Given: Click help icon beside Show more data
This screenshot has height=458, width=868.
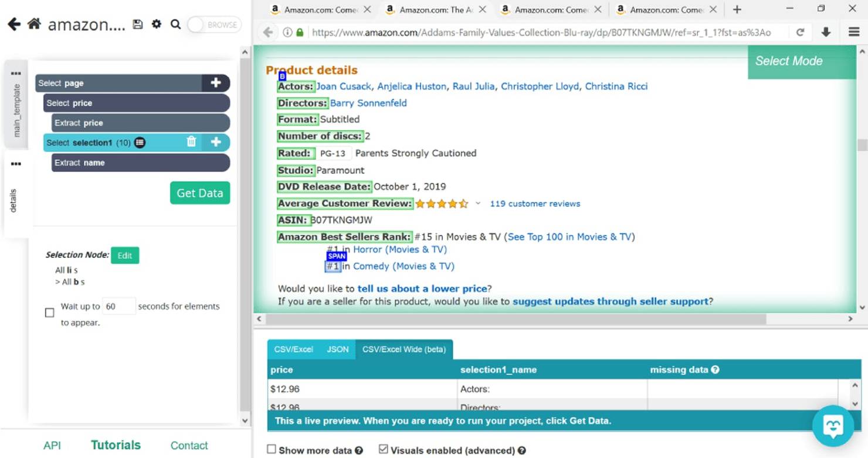Looking at the screenshot, I should coord(359,450).
